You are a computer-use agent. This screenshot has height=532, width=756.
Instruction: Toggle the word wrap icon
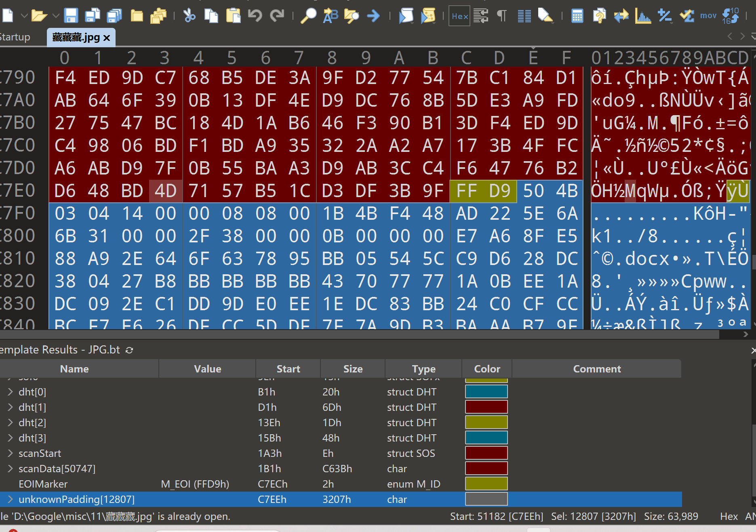pyautogui.click(x=481, y=16)
